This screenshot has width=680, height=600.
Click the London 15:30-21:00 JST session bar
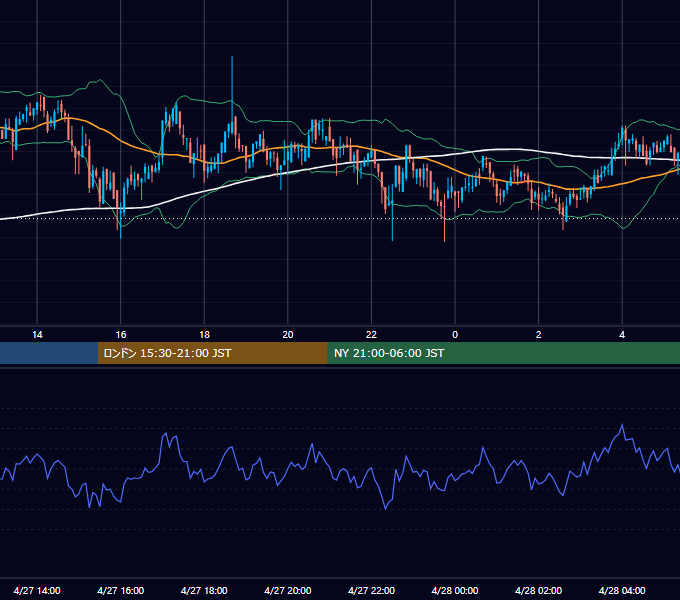[212, 353]
